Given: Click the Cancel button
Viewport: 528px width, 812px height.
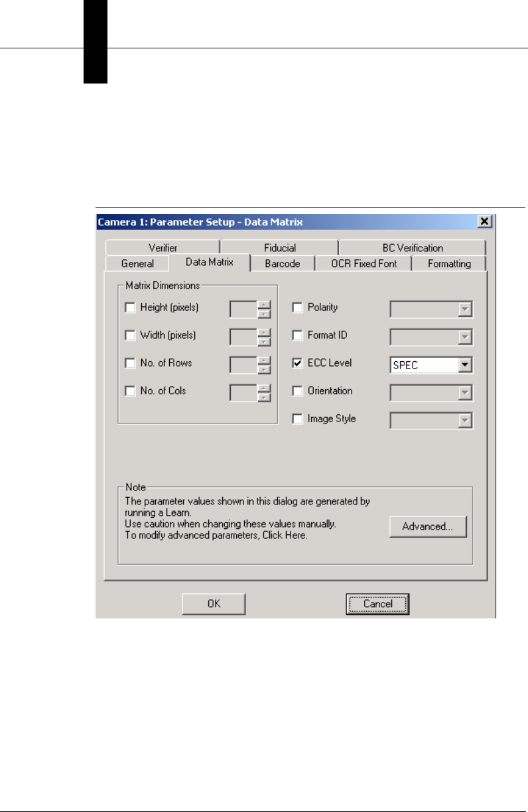Looking at the screenshot, I should (x=377, y=604).
